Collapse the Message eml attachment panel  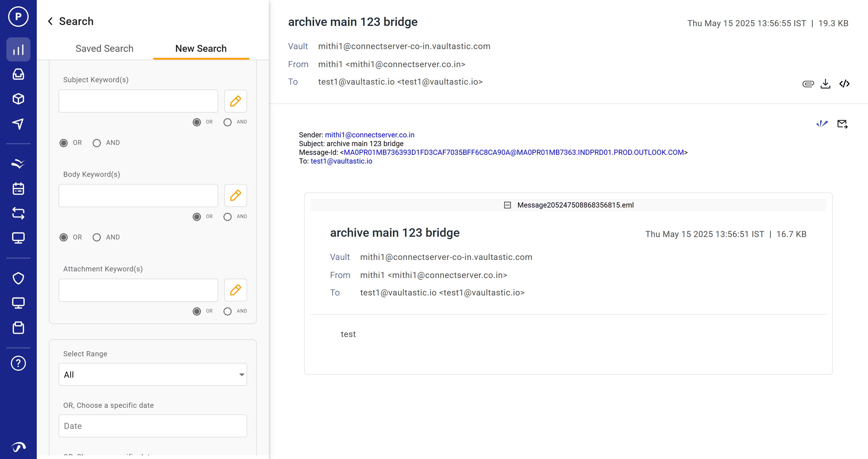[507, 205]
